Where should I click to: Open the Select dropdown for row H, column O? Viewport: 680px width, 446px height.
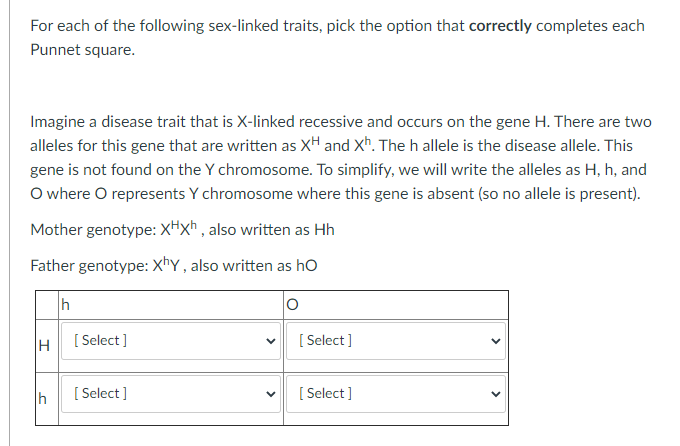(x=396, y=341)
